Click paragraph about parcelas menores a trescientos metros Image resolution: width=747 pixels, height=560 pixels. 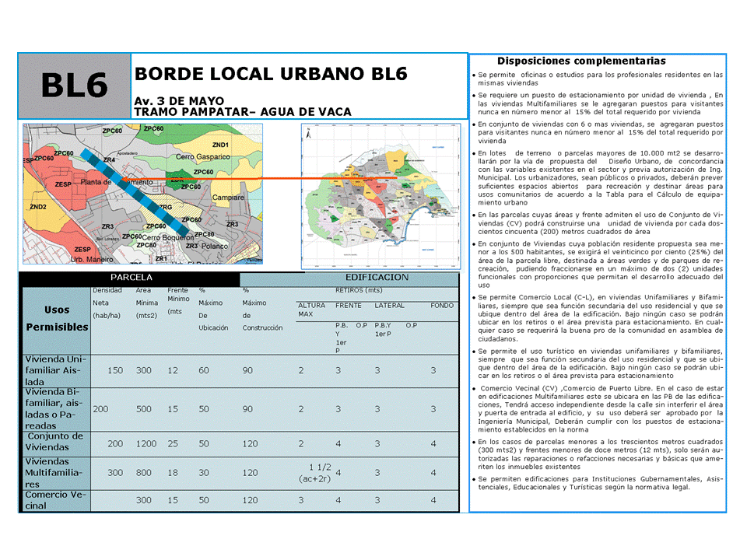coord(600,454)
